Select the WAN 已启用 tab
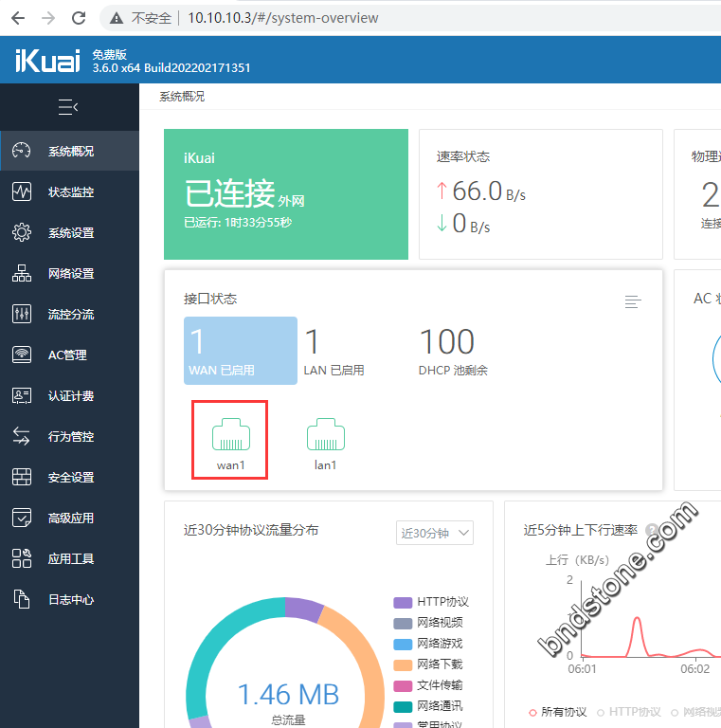This screenshot has height=728, width=721. (x=241, y=351)
